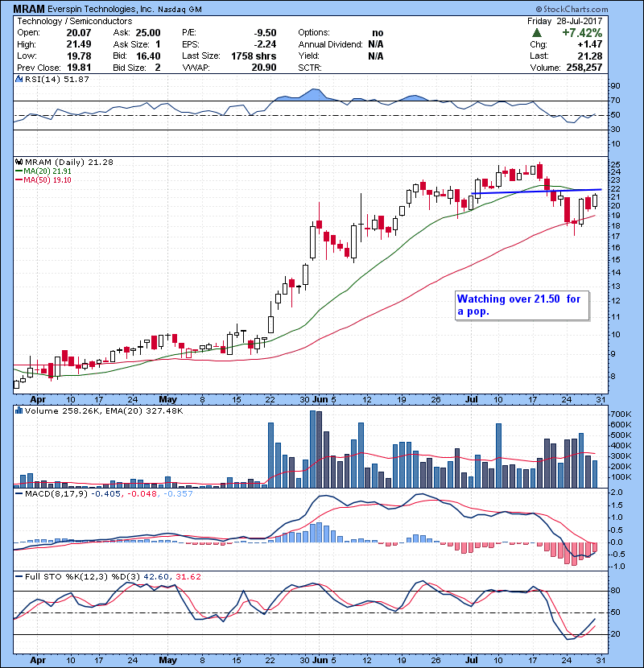Viewport: 644px width, 668px height.
Task: Click the RSI indicator icon beside RSI(14)
Action: (19, 79)
